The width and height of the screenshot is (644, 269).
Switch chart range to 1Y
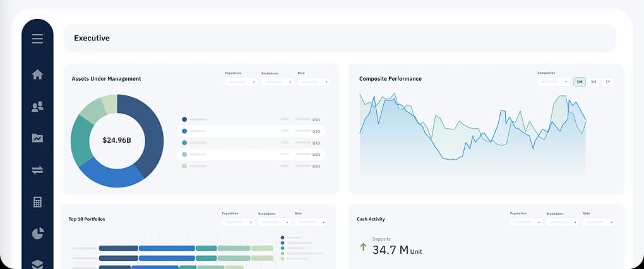607,82
